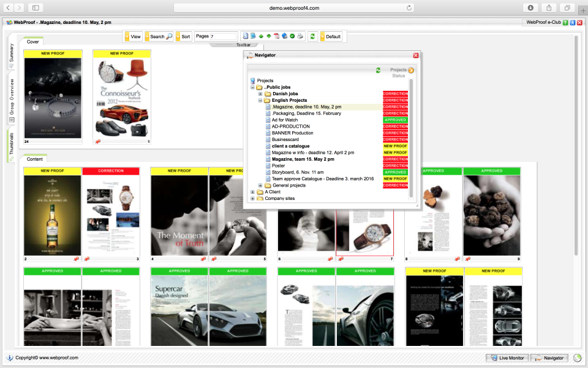Click the blue icon beside help

click(x=573, y=23)
